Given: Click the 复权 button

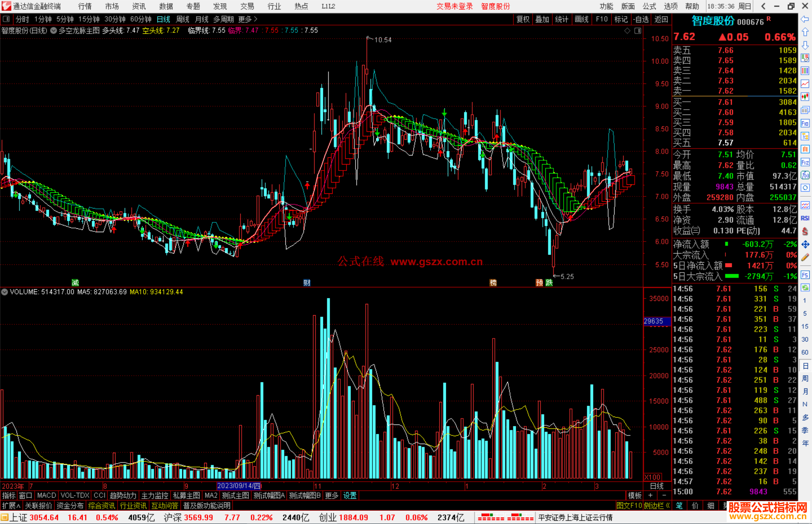Looking at the screenshot, I should pos(523,19).
